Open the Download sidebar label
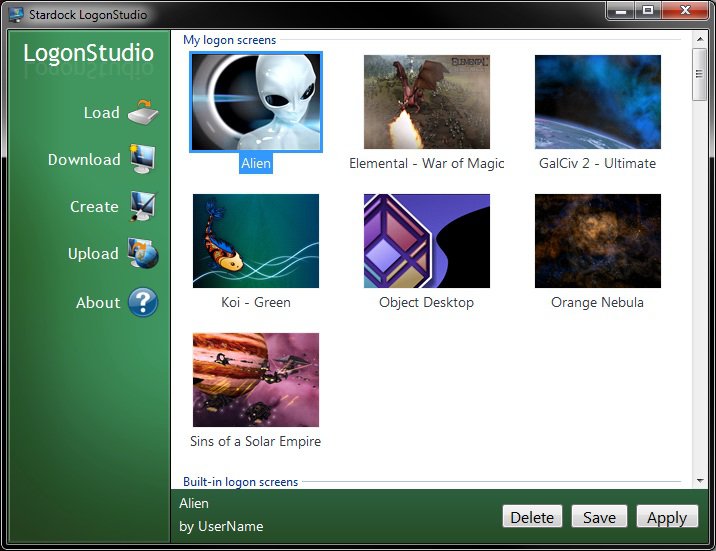 (84, 159)
